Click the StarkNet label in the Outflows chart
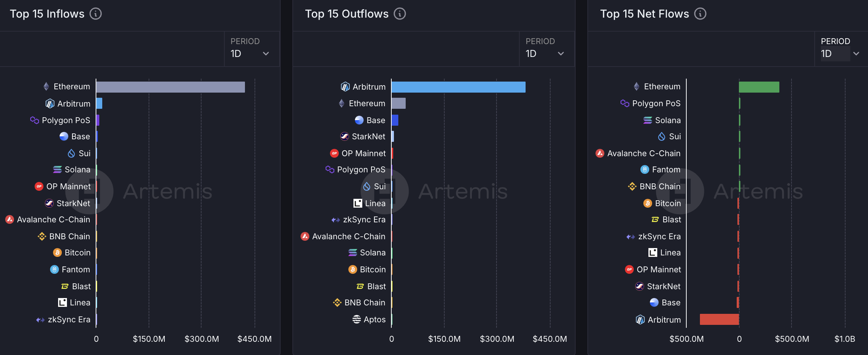This screenshot has height=355, width=868. coord(368,137)
